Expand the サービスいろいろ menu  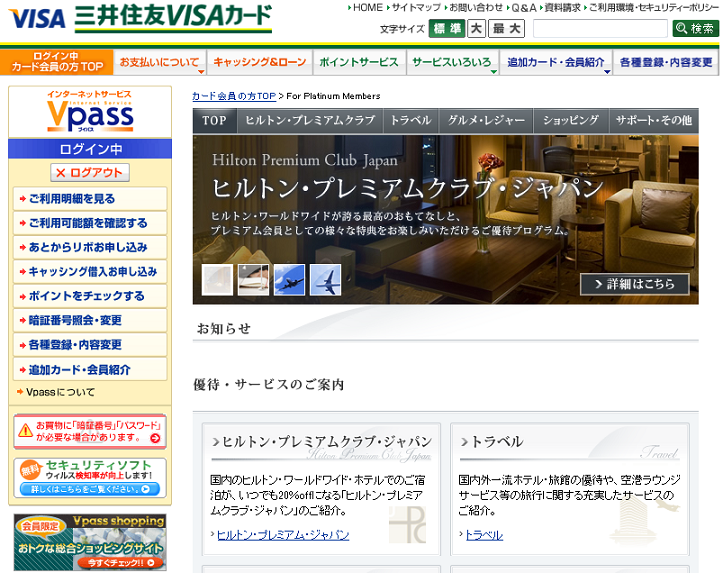(452, 62)
